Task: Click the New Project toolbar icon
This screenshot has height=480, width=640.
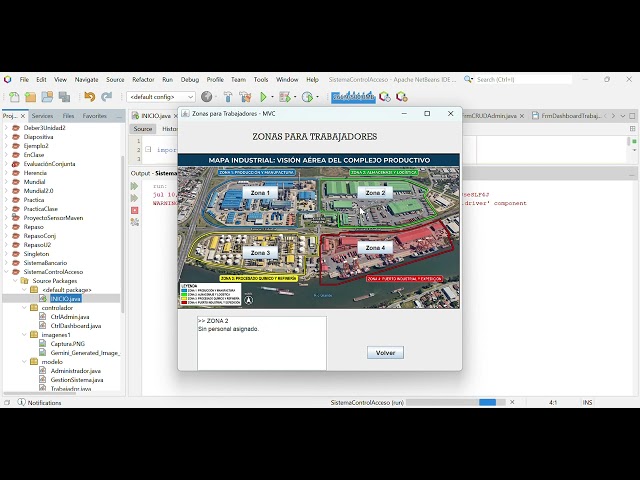Action: (31, 97)
